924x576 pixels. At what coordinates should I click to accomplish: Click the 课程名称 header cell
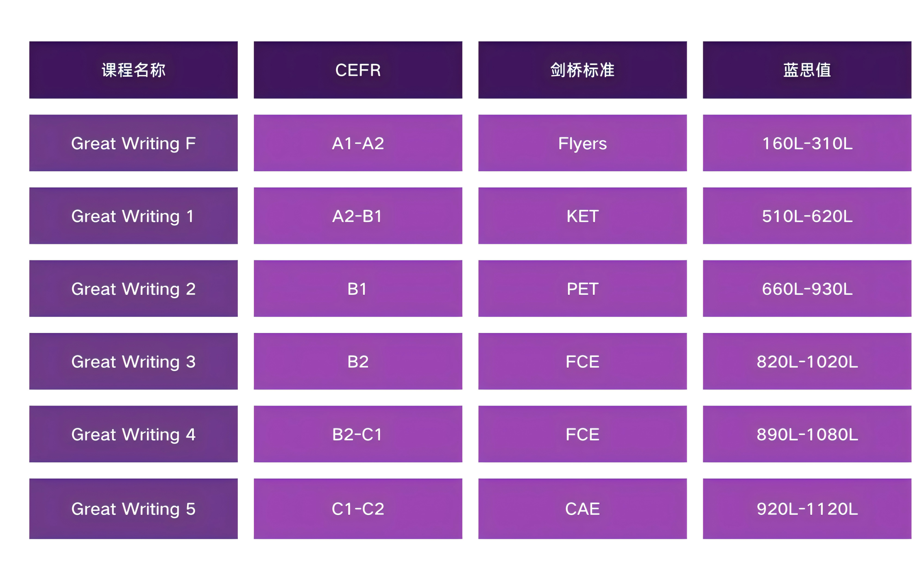tap(133, 70)
